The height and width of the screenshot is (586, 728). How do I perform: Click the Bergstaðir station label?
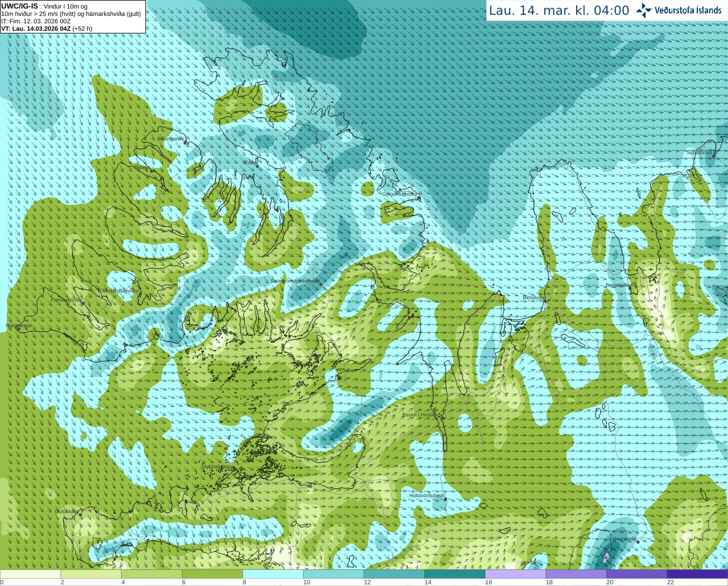(617, 285)
